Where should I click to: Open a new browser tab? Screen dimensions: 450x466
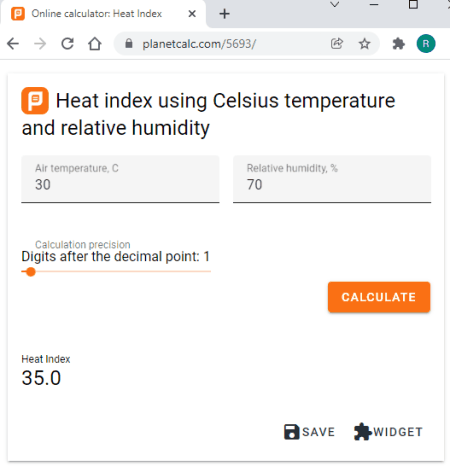click(x=224, y=14)
